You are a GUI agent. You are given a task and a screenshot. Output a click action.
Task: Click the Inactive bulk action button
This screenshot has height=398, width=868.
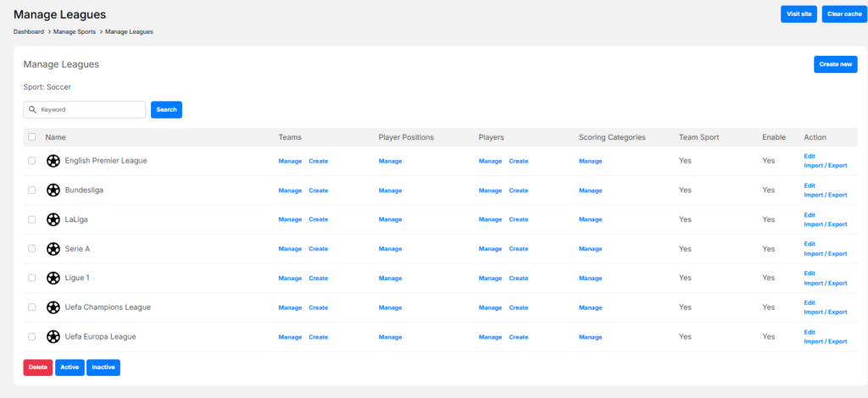(x=103, y=368)
